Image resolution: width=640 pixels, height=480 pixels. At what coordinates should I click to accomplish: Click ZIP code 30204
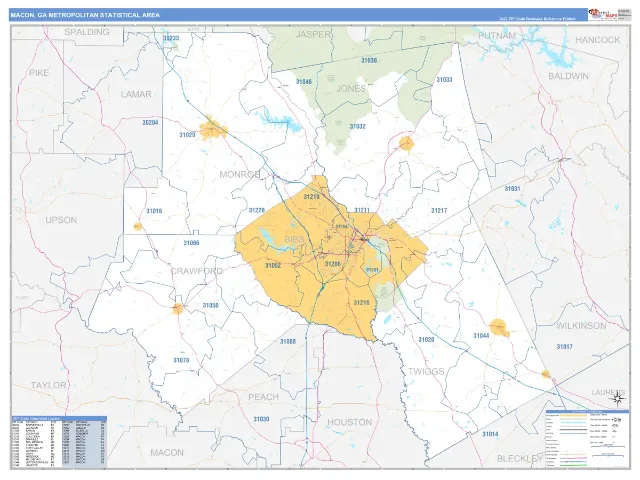[150, 122]
